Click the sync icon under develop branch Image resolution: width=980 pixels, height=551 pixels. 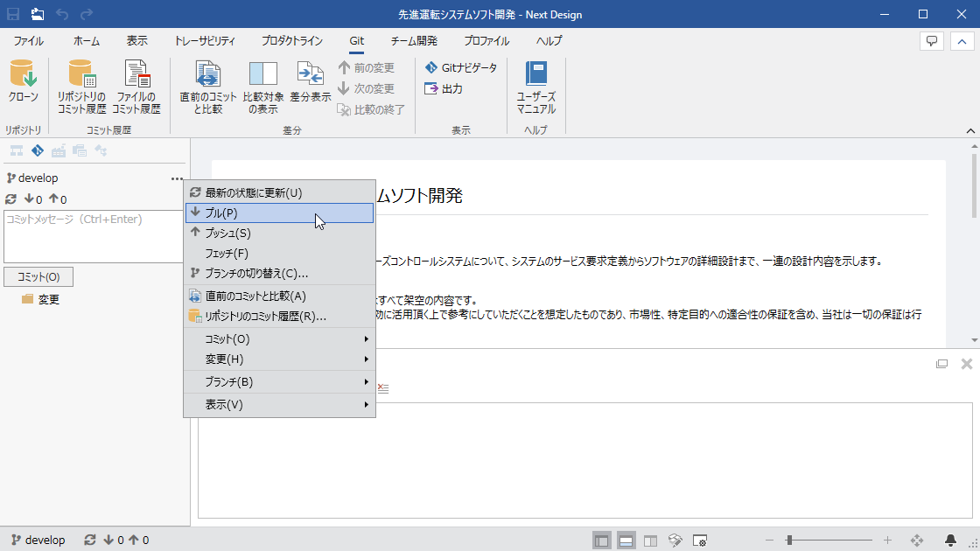tap(10, 199)
